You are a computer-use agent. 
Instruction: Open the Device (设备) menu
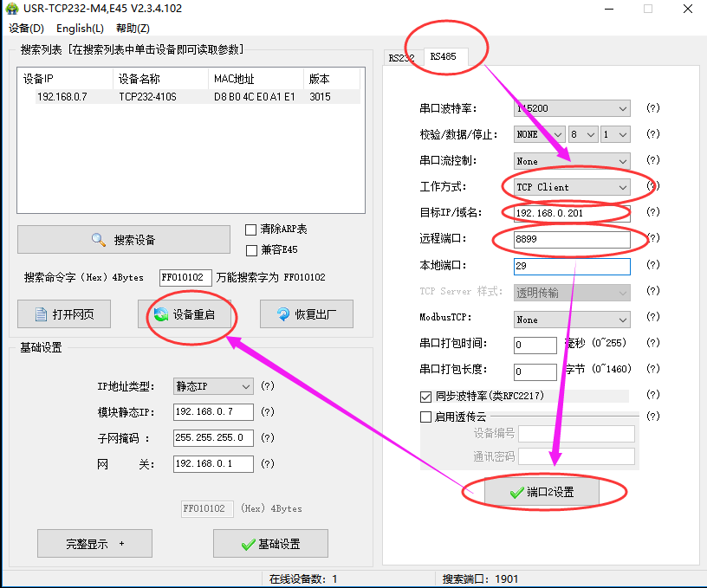(x=26, y=29)
